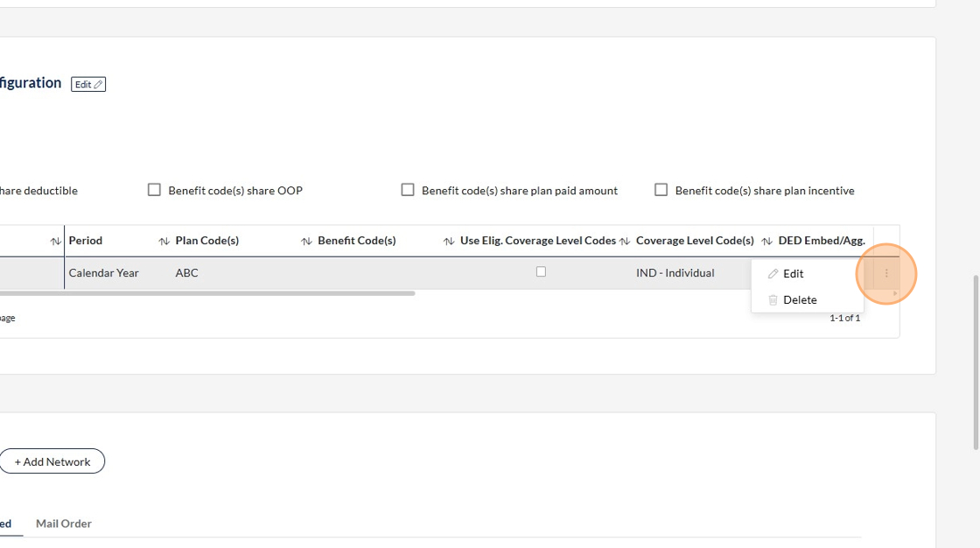Sort table by Period column icon
The height and width of the screenshot is (548, 980).
click(x=56, y=241)
